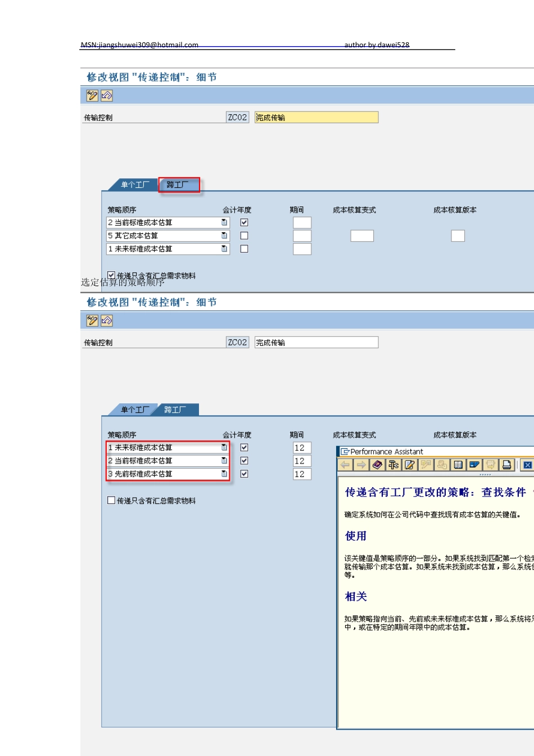This screenshot has height=756, width=534.
Task: Select the 跨工厂 tab in the lower view
Action: pos(177,409)
